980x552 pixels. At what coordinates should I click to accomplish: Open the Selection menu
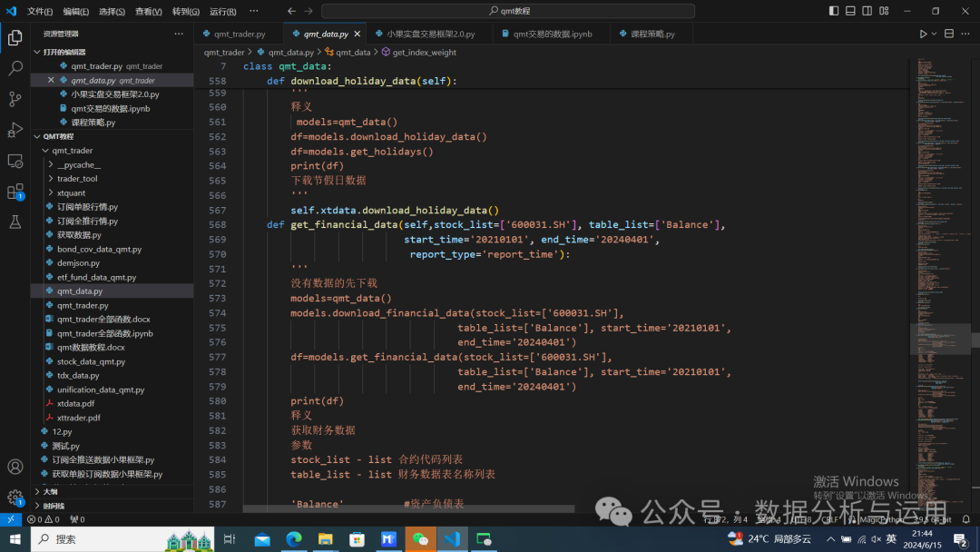pos(112,11)
